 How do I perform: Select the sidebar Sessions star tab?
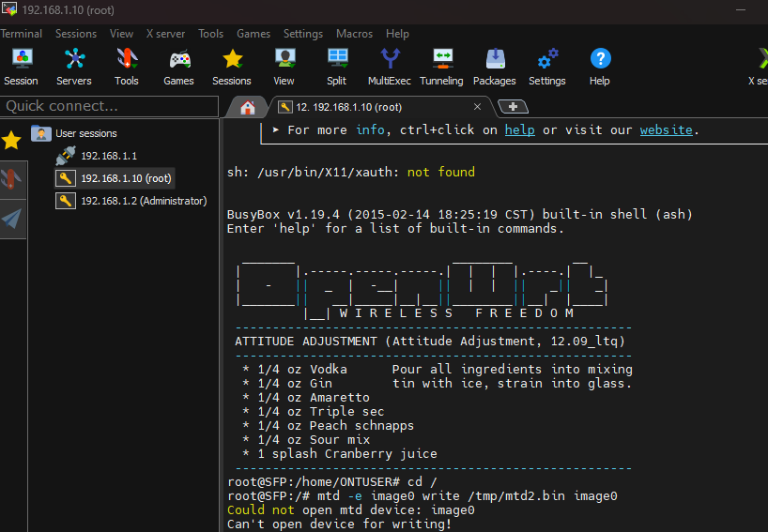tap(11, 141)
